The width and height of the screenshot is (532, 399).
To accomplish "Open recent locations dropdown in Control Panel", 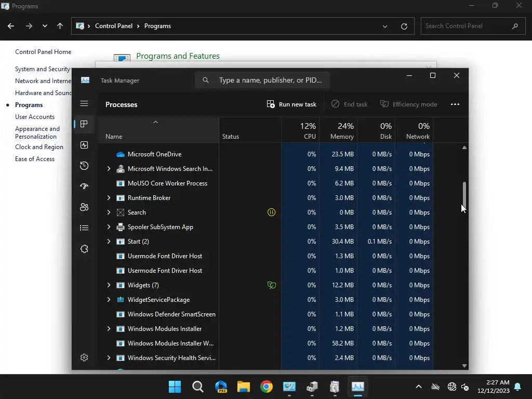I will 45,26.
